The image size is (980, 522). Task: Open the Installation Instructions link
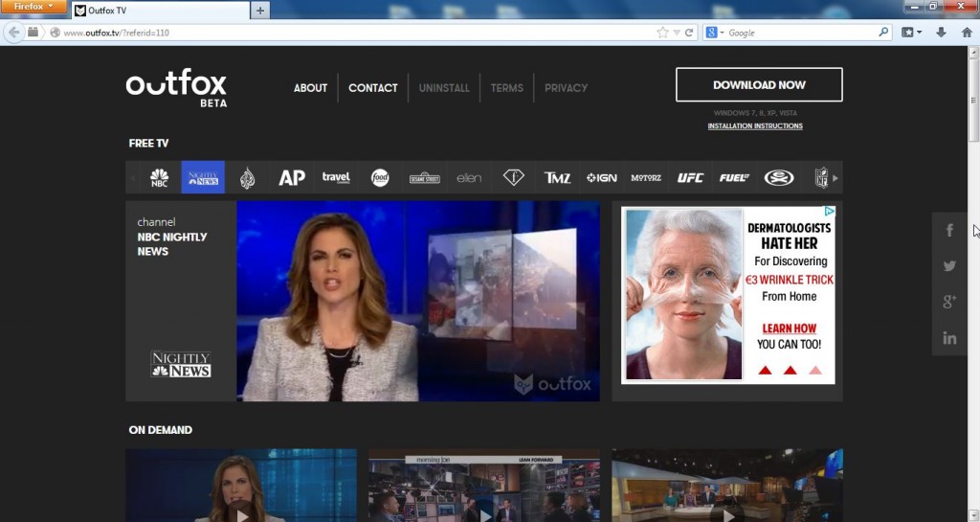tap(755, 125)
